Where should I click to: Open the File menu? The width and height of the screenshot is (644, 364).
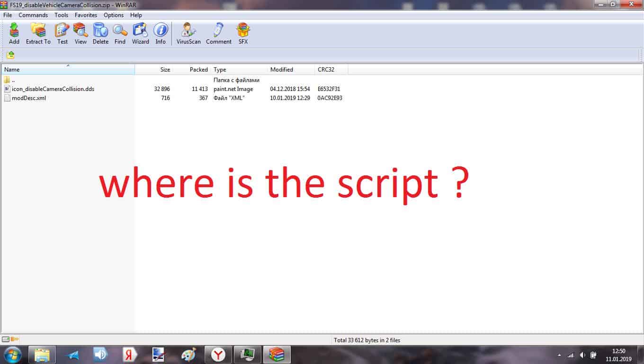click(8, 15)
